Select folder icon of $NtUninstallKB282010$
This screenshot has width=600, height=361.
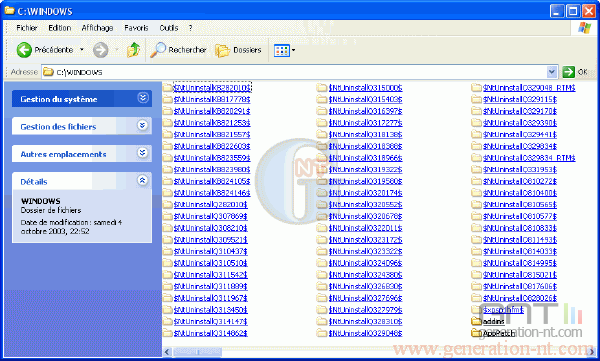coord(168,88)
